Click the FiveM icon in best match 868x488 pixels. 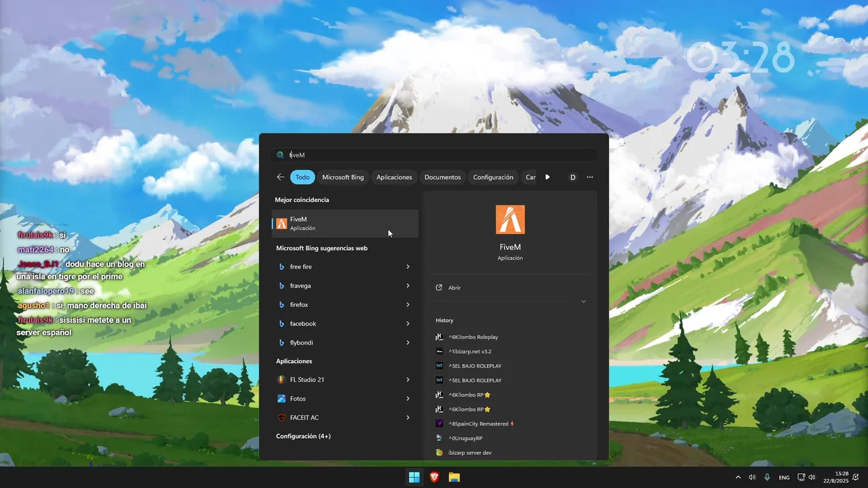[x=281, y=224]
